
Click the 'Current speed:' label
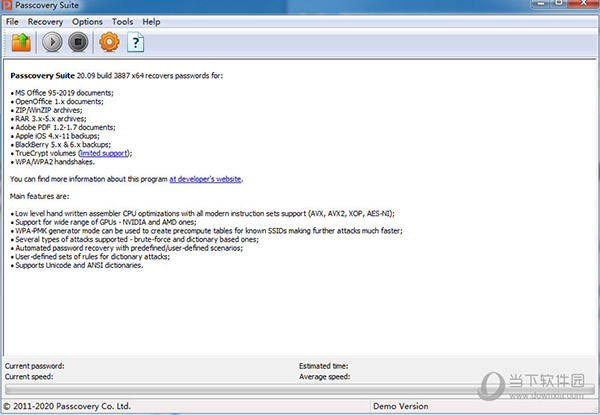tap(29, 377)
